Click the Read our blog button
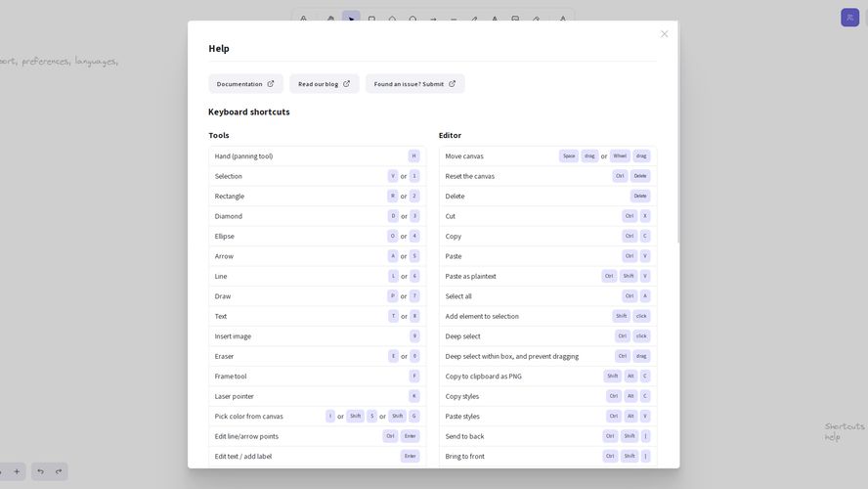 (324, 84)
